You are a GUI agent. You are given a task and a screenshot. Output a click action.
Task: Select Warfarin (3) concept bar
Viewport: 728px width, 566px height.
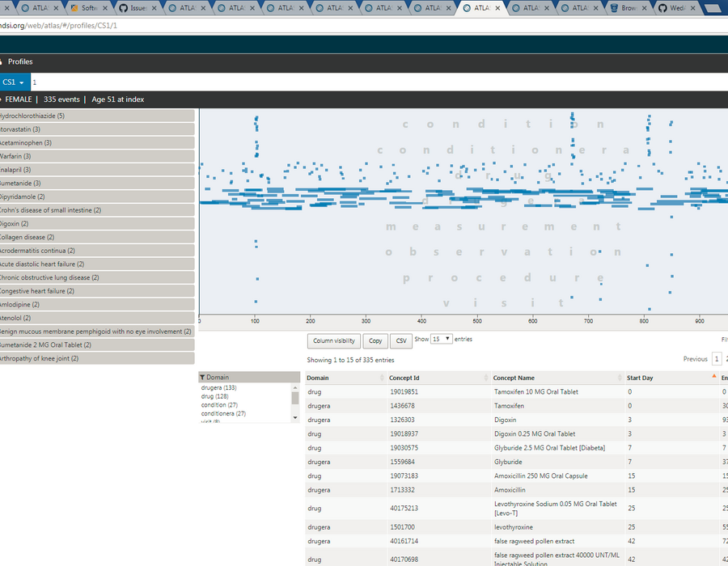point(96,156)
